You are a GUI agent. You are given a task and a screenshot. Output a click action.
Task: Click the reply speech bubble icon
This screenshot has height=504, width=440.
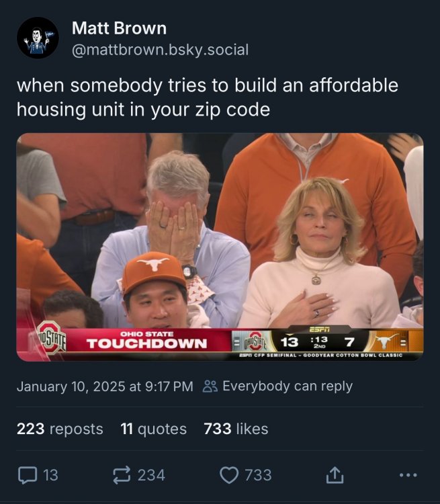[28, 475]
